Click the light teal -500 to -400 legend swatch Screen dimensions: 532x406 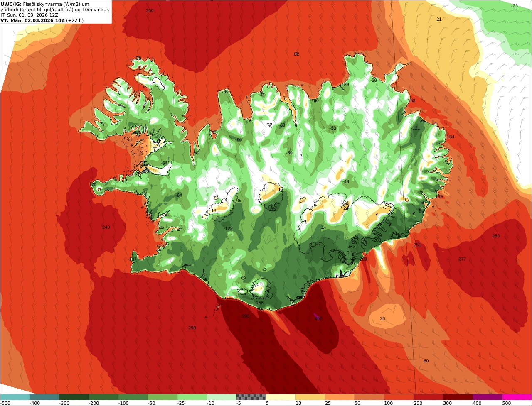[15, 397]
